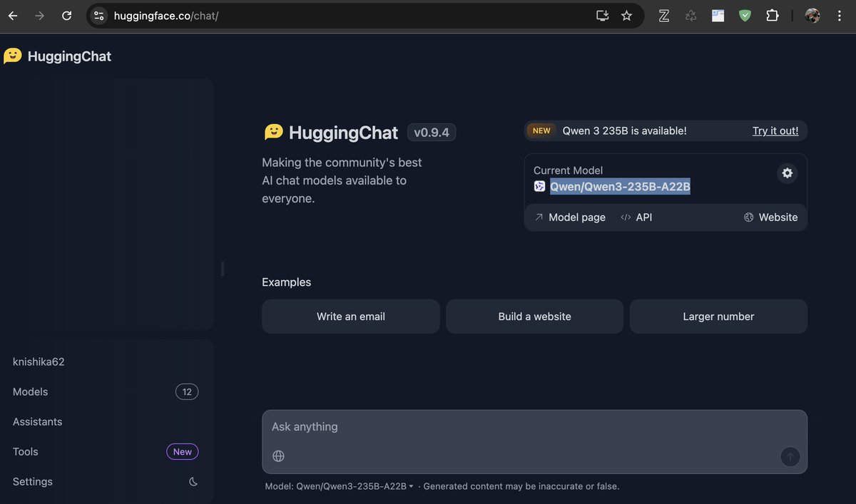Click the Qwen/Qwen3-235B-A22B model name
The height and width of the screenshot is (504, 856).
pos(620,187)
